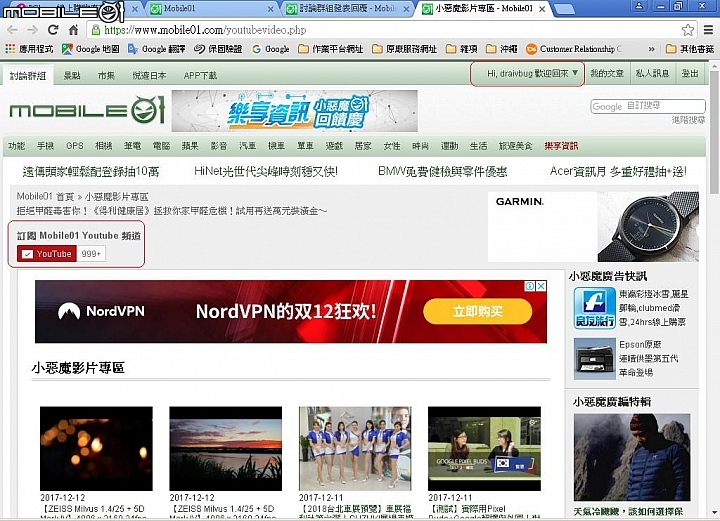Viewport: 720px width, 521px height.
Task: Show more bookmarks chevron
Action: point(651,49)
